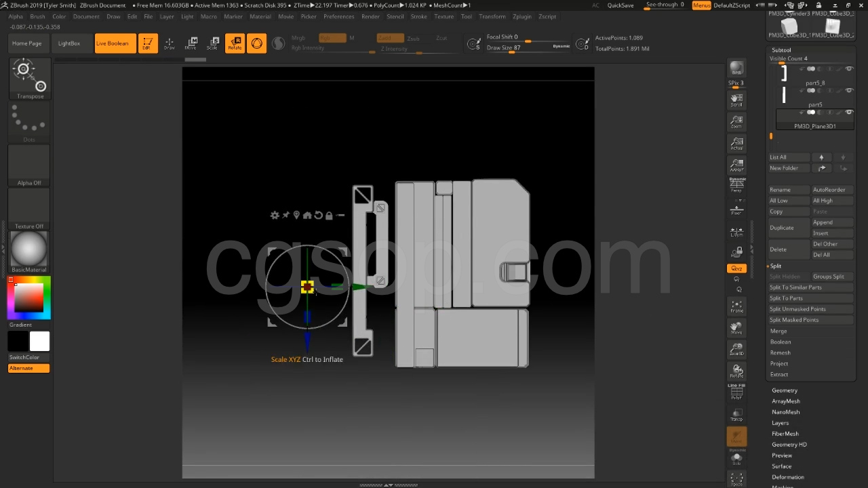Viewport: 868px width, 488px height.
Task: Click the material sphere icon beside Mrgb
Action: point(278,43)
